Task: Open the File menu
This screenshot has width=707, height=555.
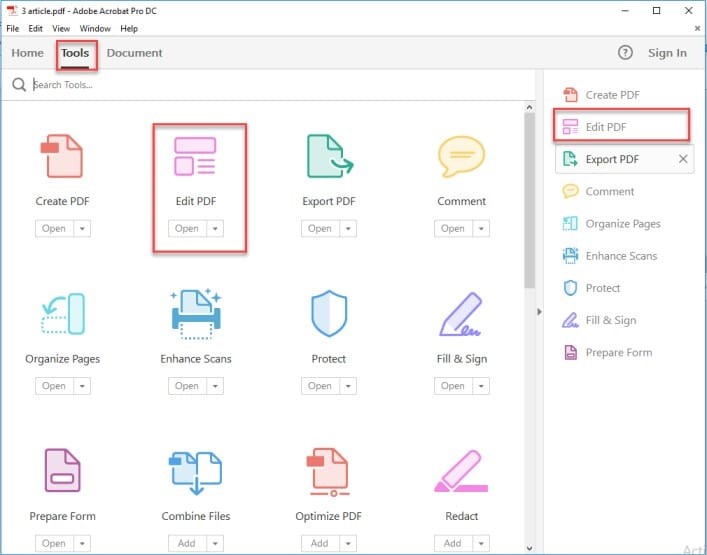Action: click(x=13, y=28)
